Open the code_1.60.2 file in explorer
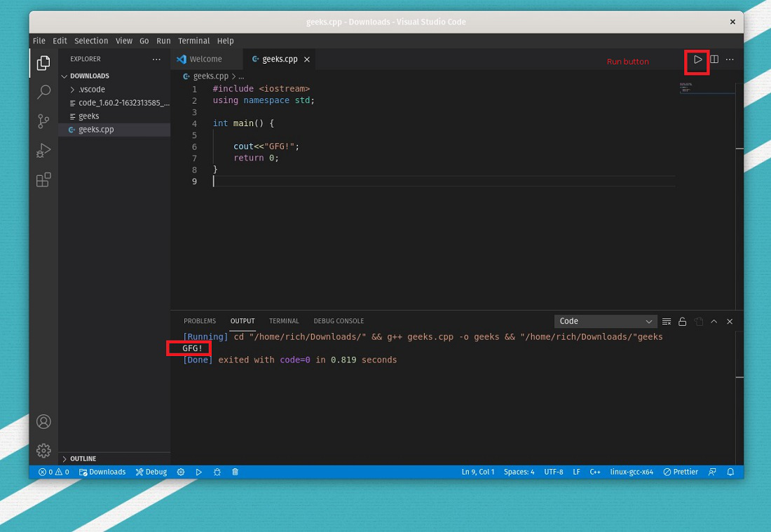The image size is (771, 532). pyautogui.click(x=114, y=103)
